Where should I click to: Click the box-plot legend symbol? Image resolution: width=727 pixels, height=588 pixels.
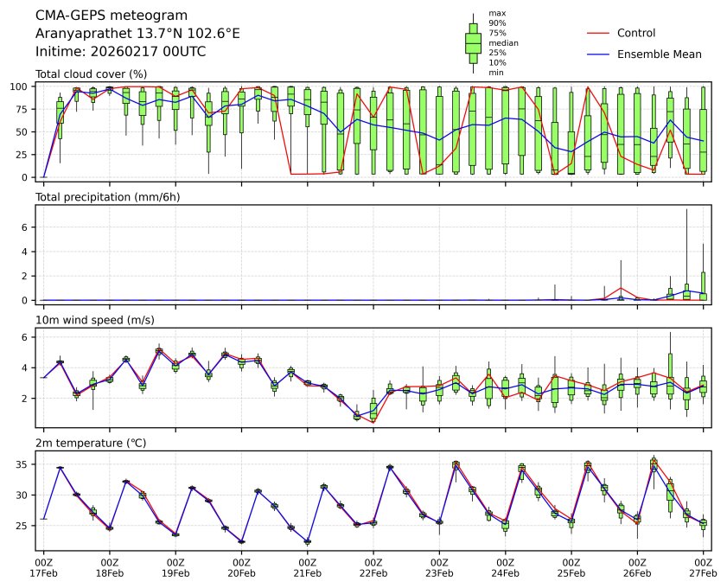point(473,43)
